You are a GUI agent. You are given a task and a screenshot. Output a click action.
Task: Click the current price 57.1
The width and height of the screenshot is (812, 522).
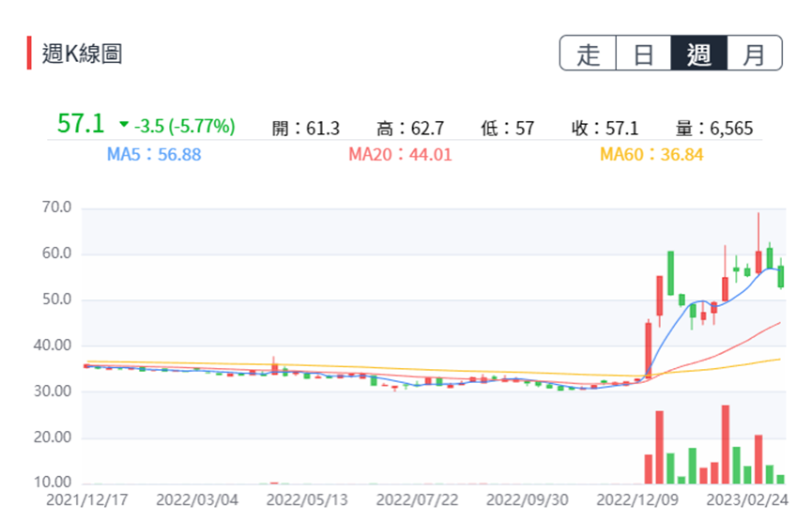click(x=79, y=125)
